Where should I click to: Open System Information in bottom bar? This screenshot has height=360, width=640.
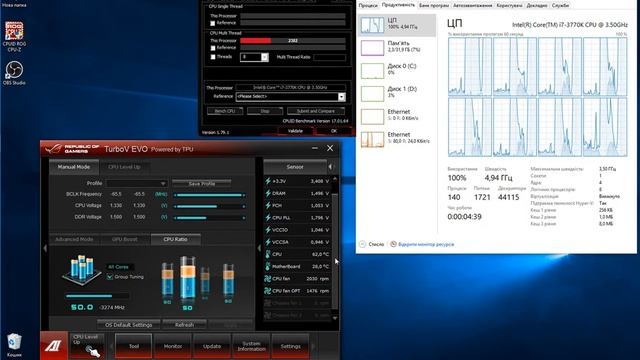tap(251, 346)
